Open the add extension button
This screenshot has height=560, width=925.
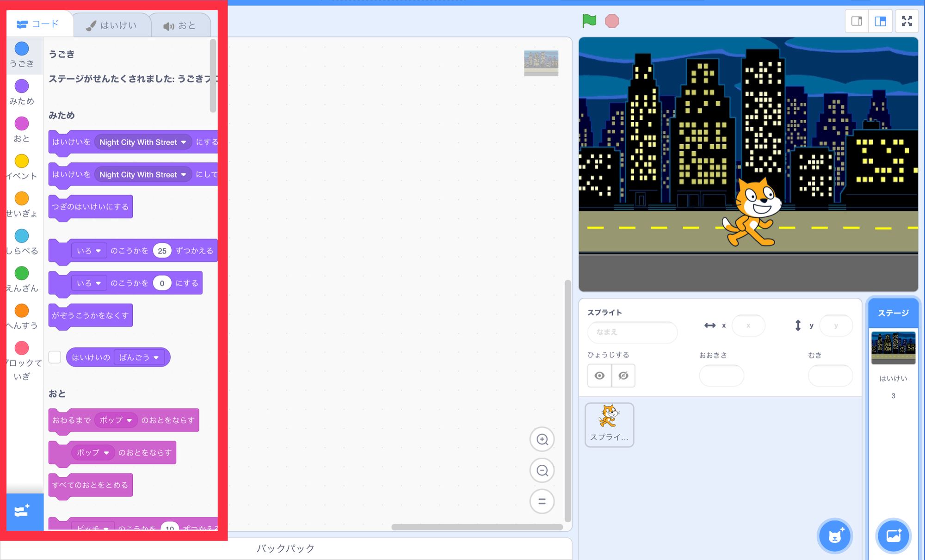22,511
